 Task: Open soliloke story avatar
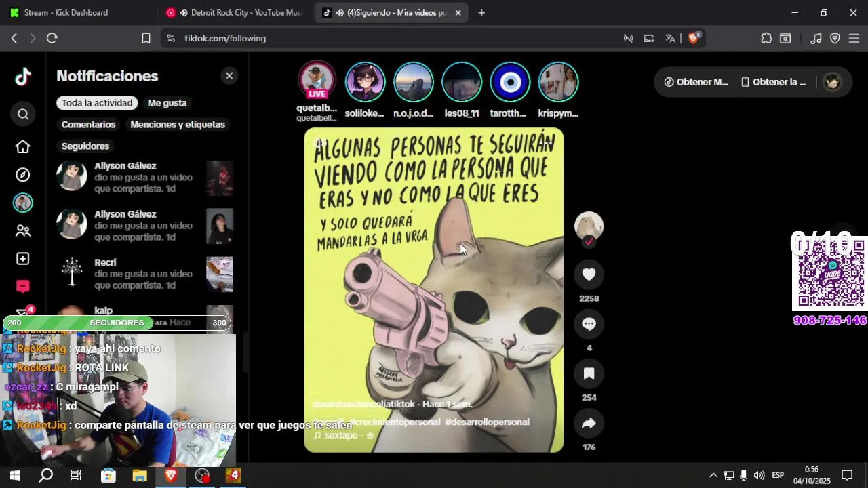click(365, 82)
